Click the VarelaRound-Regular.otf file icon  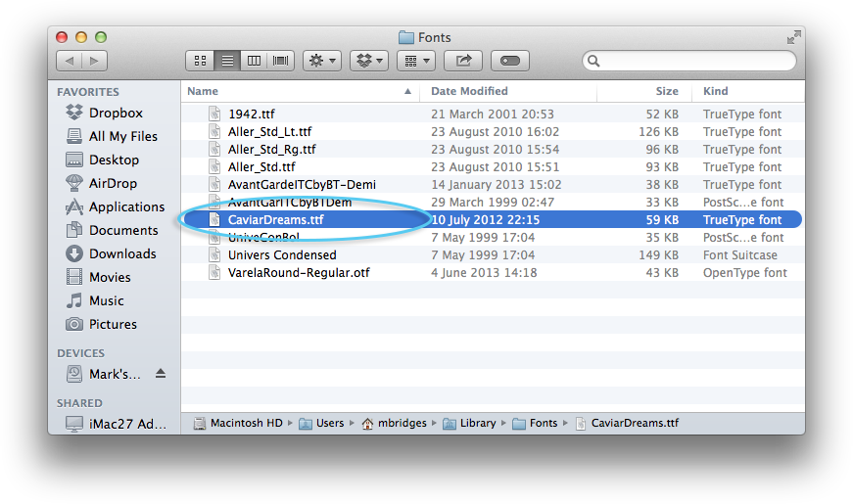click(214, 272)
